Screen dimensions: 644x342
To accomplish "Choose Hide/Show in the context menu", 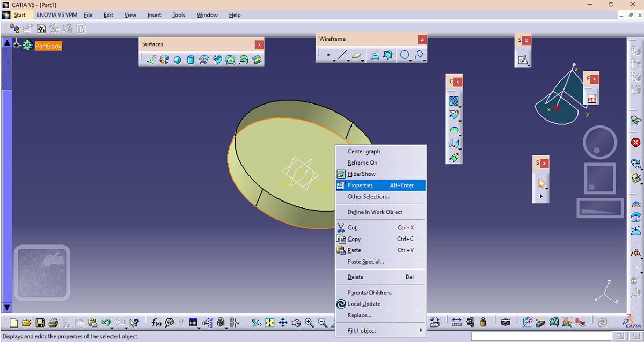I will pos(380,174).
